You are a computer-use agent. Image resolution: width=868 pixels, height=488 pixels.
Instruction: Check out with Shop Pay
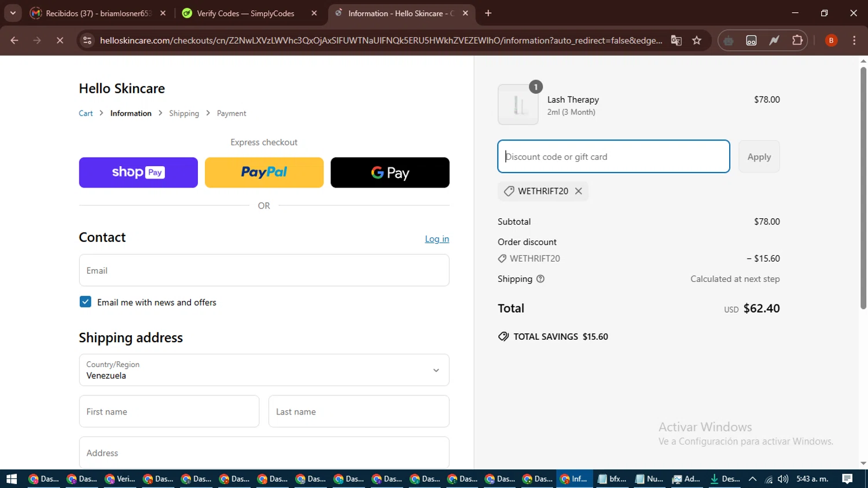[x=138, y=173]
